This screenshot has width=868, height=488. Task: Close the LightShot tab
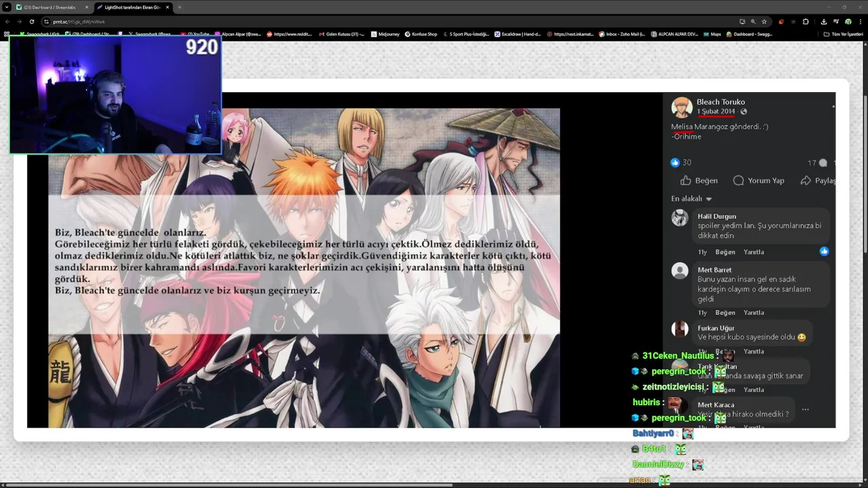tap(167, 7)
